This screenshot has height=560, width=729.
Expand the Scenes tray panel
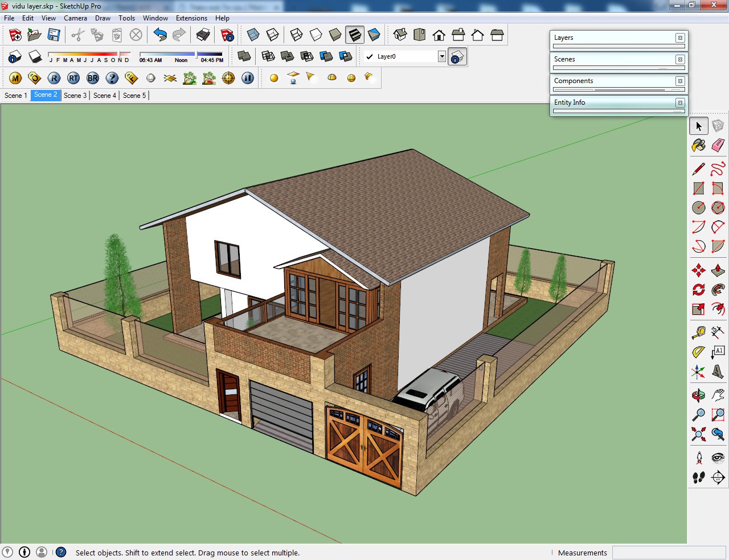point(619,59)
